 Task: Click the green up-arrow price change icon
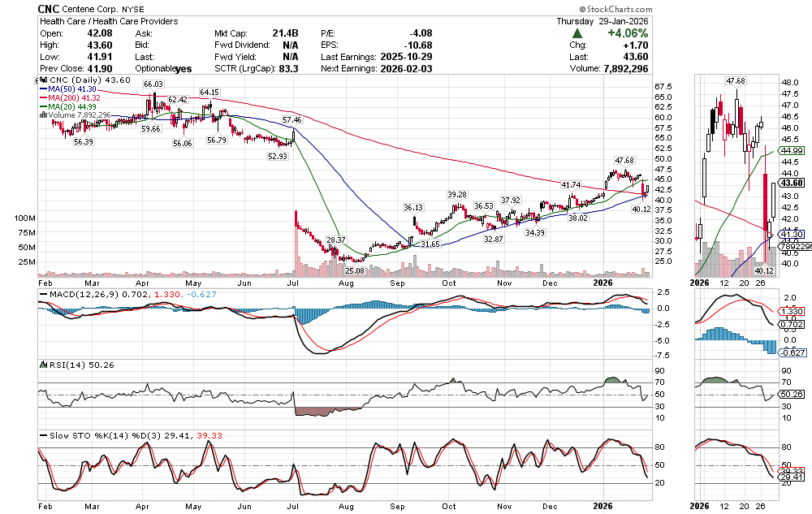pos(577,33)
